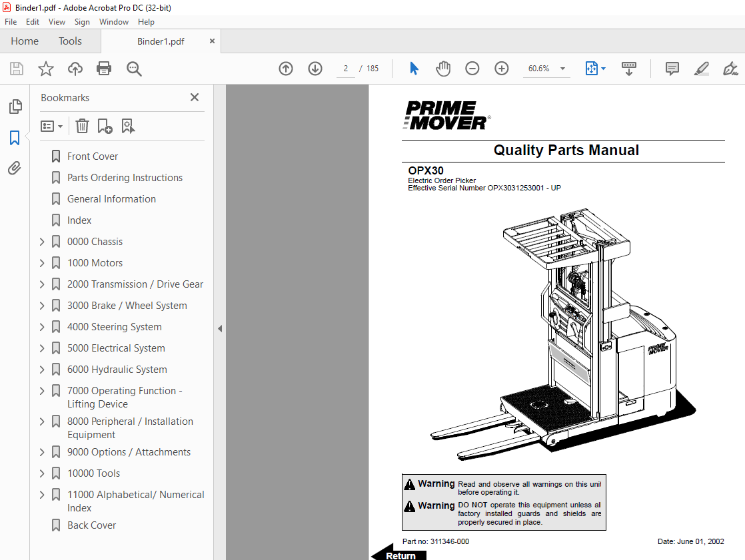Open the 6000 Hydraulic System bookmark

(117, 370)
